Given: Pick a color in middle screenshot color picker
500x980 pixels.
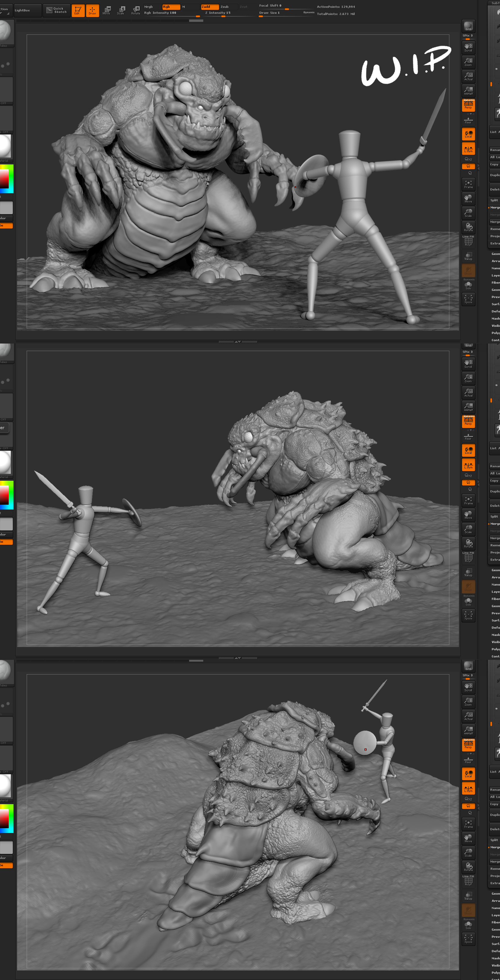Looking at the screenshot, I should tap(7, 495).
